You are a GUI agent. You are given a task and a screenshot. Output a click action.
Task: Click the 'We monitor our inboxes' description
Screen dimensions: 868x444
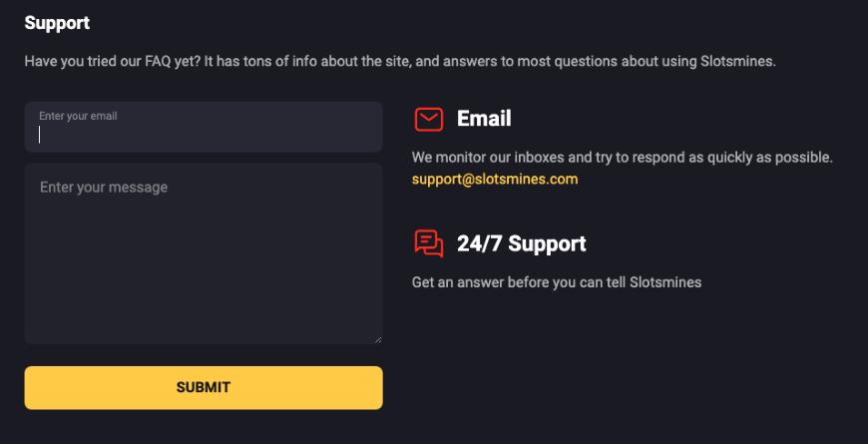[623, 158]
